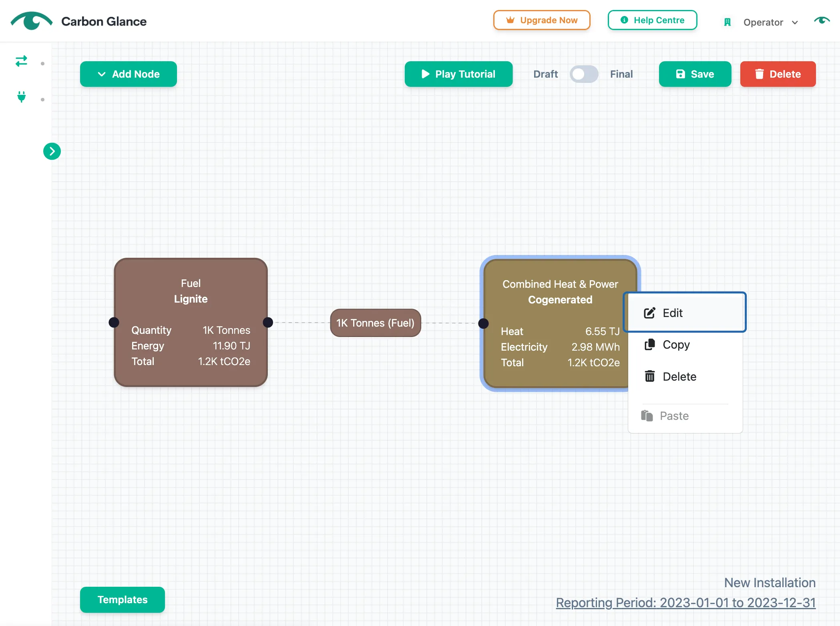Screen dimensions: 840x626
Task: Click the 11.90 TJ energy value
Action: pyautogui.click(x=231, y=346)
